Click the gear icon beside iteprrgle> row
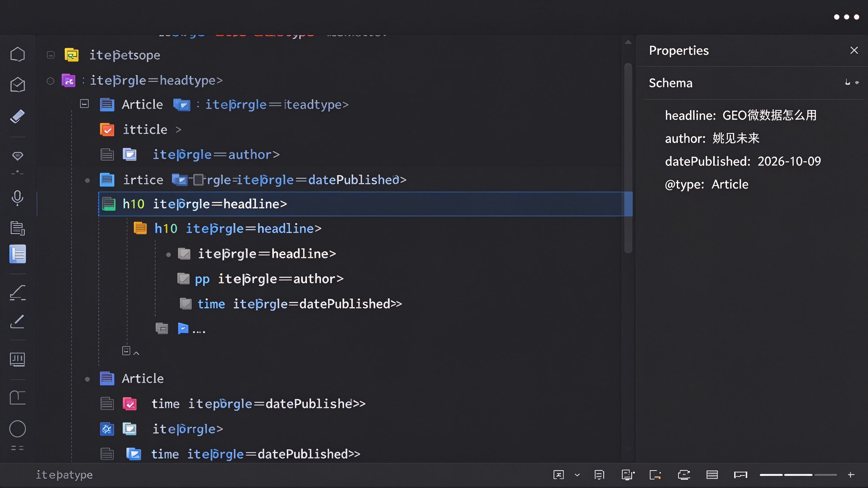The width and height of the screenshot is (868, 488). pyautogui.click(x=107, y=429)
